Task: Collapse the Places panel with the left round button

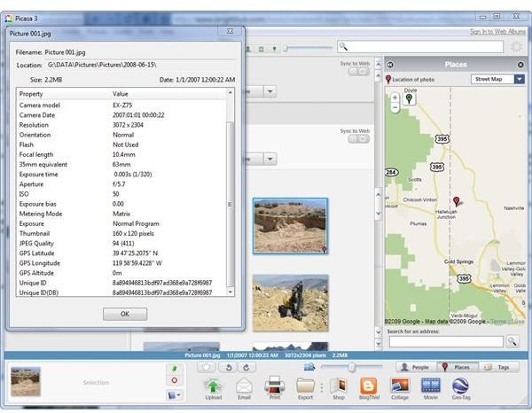Action: [390, 65]
